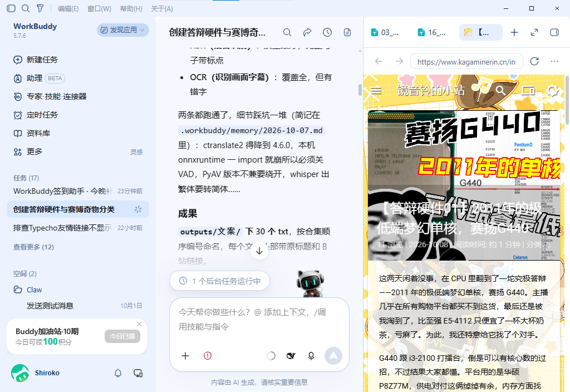Open the website settings gear
The image size is (570, 392).
pyautogui.click(x=553, y=90)
